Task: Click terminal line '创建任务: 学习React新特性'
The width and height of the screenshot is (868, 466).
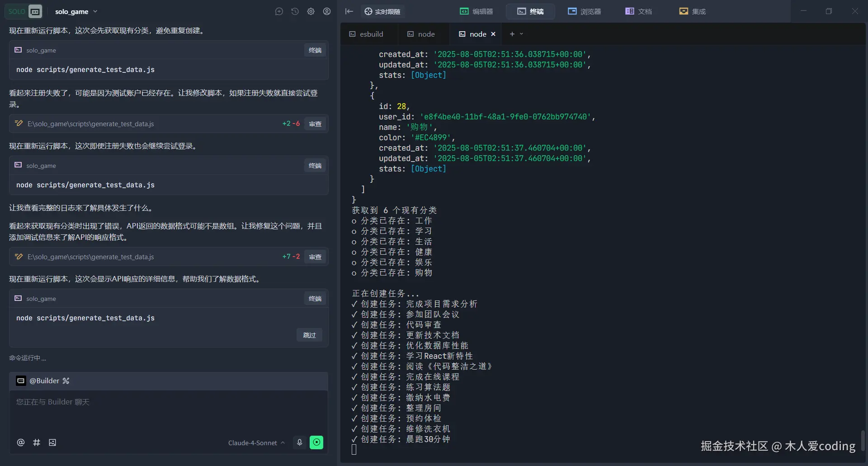Action: point(412,356)
